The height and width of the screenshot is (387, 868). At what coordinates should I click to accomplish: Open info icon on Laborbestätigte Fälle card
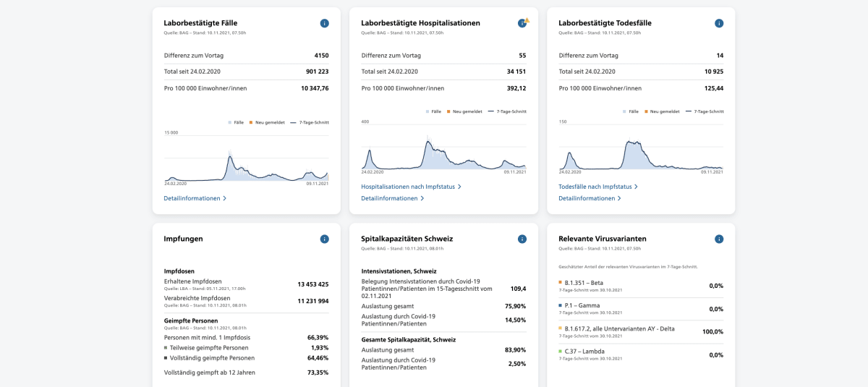tap(325, 23)
